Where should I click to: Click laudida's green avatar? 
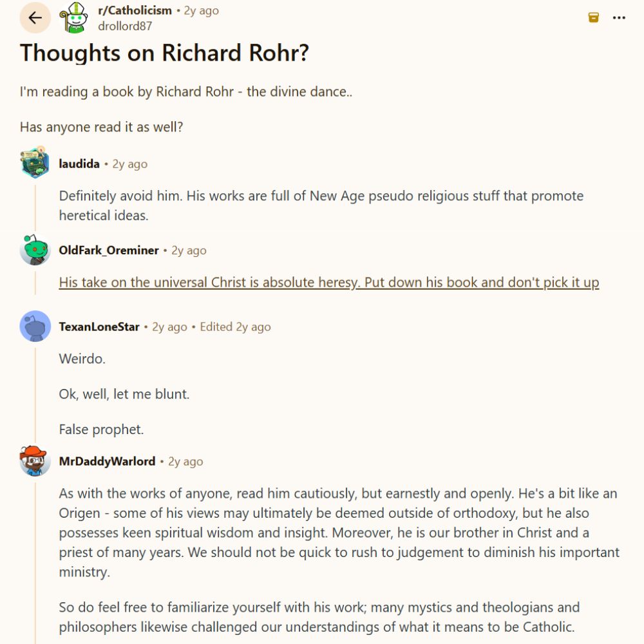tap(34, 163)
